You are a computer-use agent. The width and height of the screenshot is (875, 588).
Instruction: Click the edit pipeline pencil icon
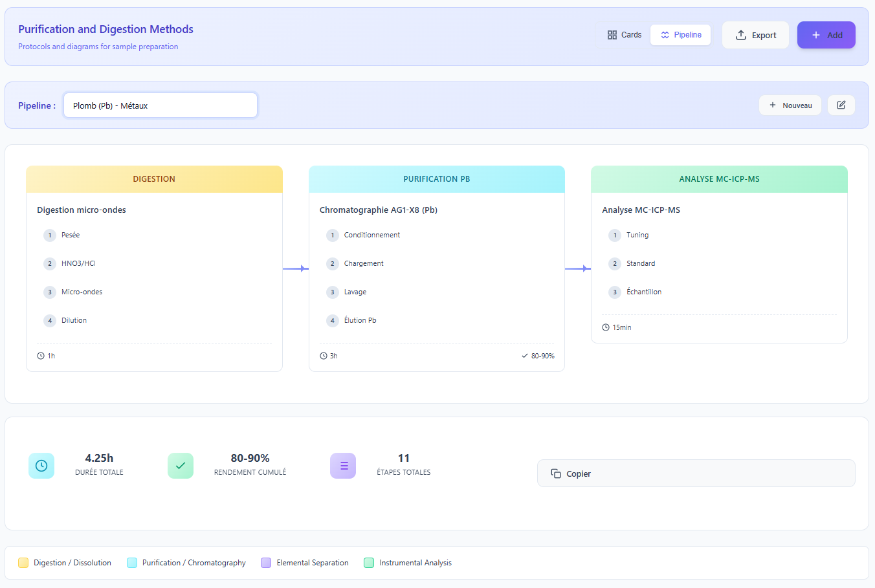[x=841, y=105]
